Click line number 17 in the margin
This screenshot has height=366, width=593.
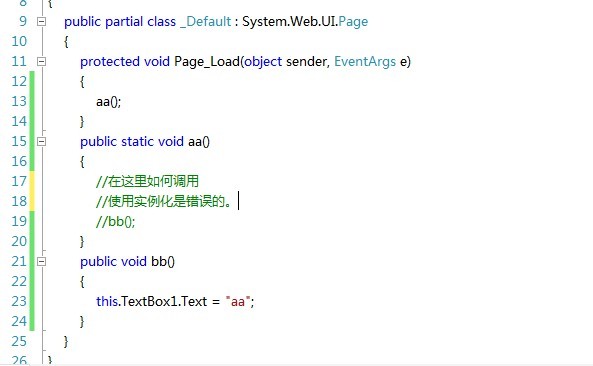pos(19,181)
